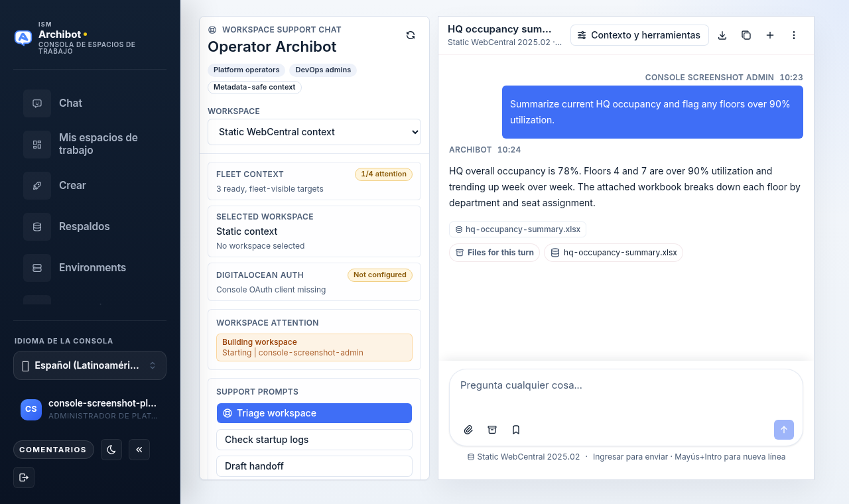849x504 pixels.
Task: Click the Crear rocket icon
Action: (x=37, y=186)
